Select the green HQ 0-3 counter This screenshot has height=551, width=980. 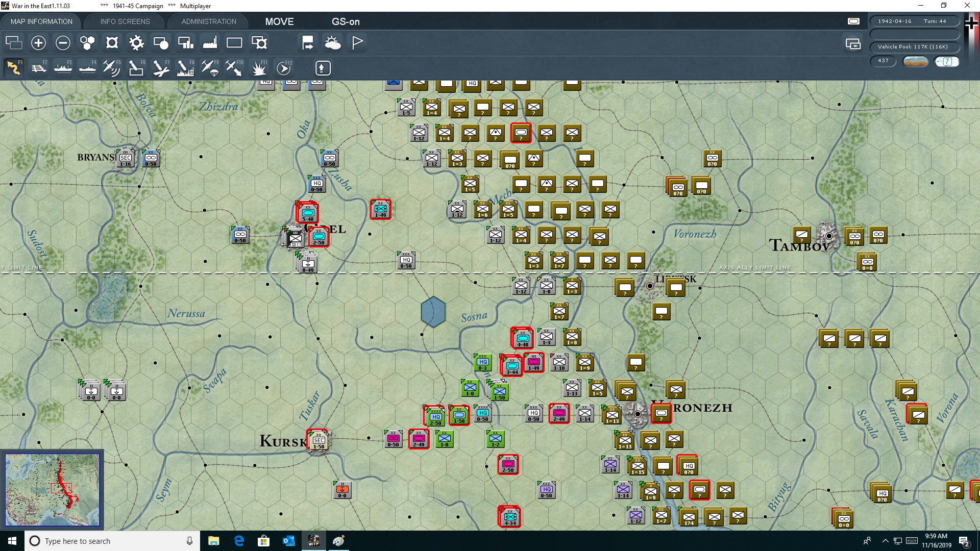point(482,362)
